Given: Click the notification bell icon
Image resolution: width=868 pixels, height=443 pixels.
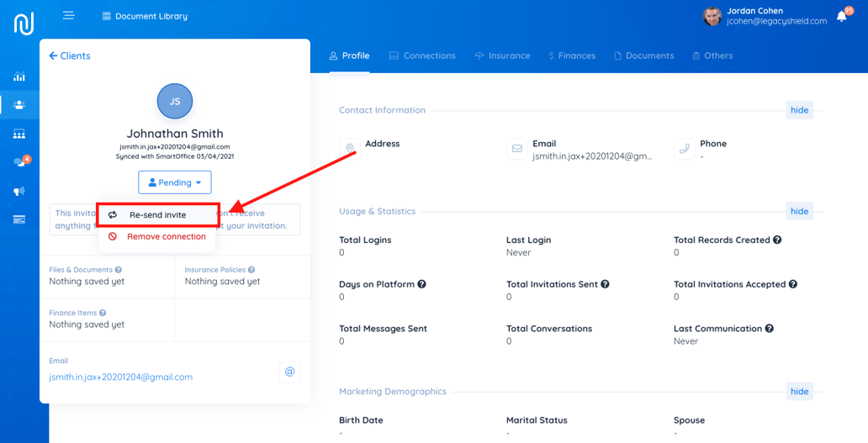Looking at the screenshot, I should point(841,16).
